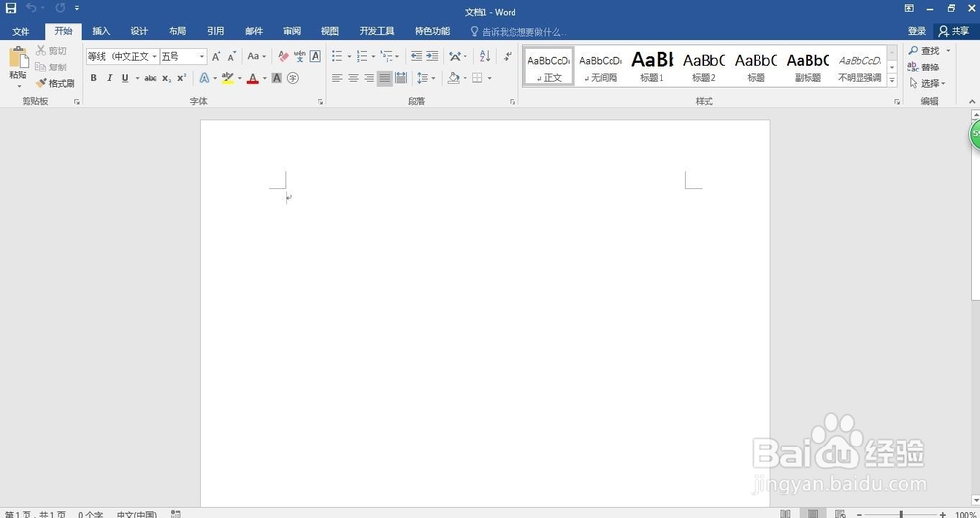Sort text with the A-Z icon
The image size is (980, 518).
pos(485,56)
